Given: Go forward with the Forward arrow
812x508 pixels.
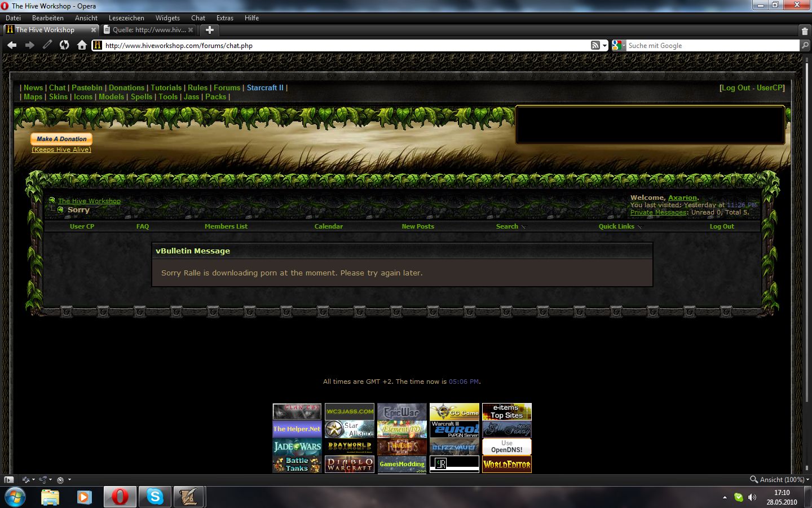Looking at the screenshot, I should [29, 45].
